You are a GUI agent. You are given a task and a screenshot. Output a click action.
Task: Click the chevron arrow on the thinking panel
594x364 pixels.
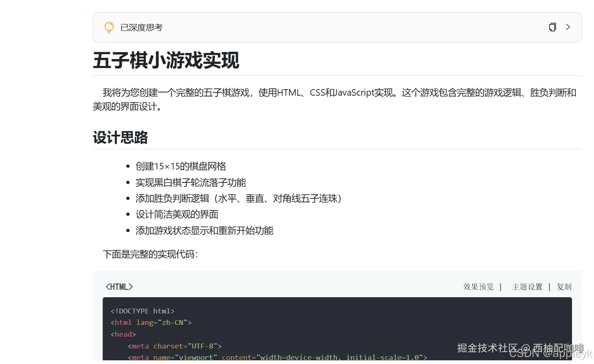click(x=568, y=27)
